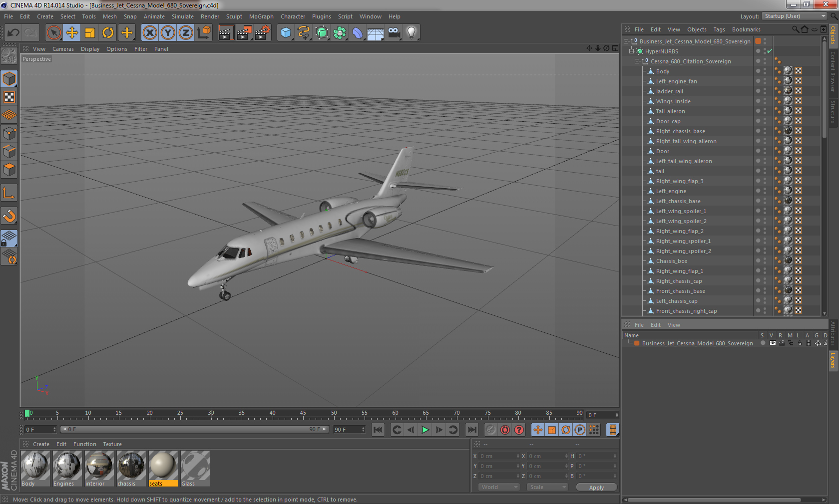Click the Apply button
Image resolution: width=839 pixels, height=504 pixels.
coord(596,488)
